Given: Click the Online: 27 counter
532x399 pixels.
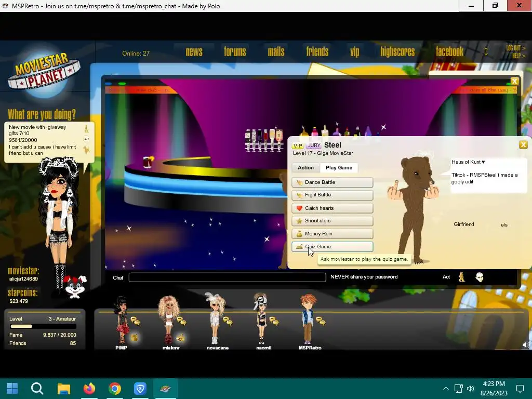Looking at the screenshot, I should [136, 54].
